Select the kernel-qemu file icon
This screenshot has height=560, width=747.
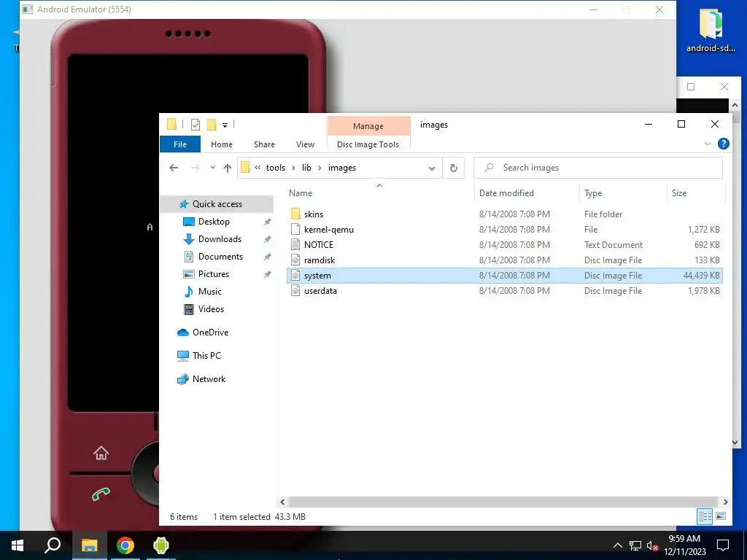click(295, 229)
